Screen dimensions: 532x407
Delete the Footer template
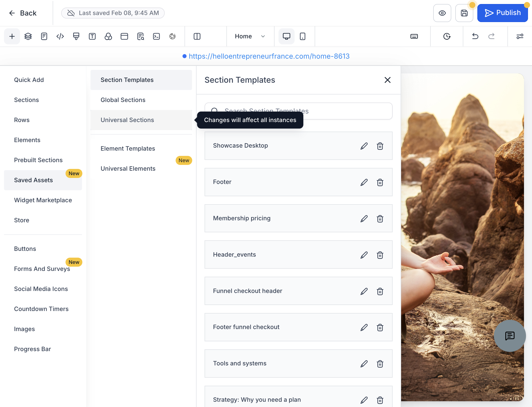coord(380,182)
